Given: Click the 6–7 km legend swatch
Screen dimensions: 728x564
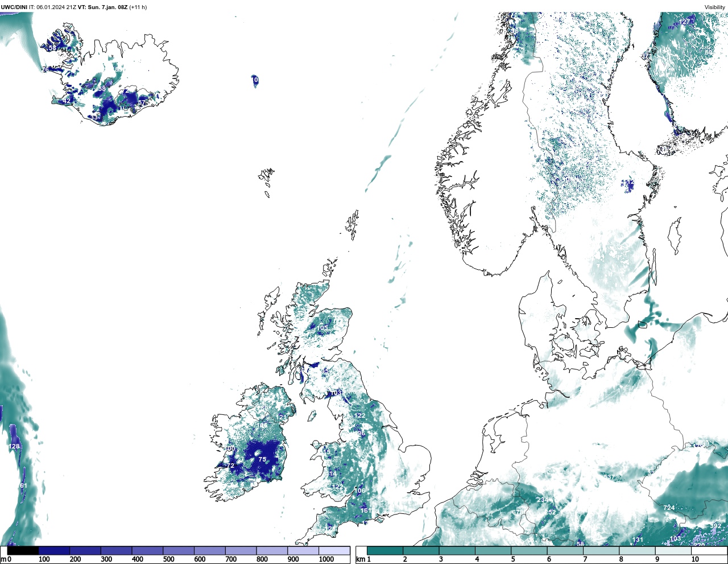Looking at the screenshot, I should pyautogui.click(x=565, y=550).
